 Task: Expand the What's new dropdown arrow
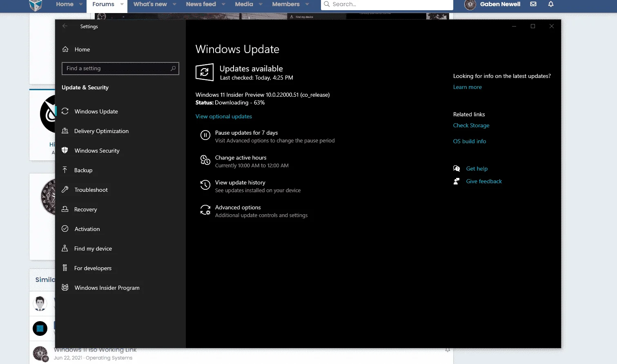(174, 4)
